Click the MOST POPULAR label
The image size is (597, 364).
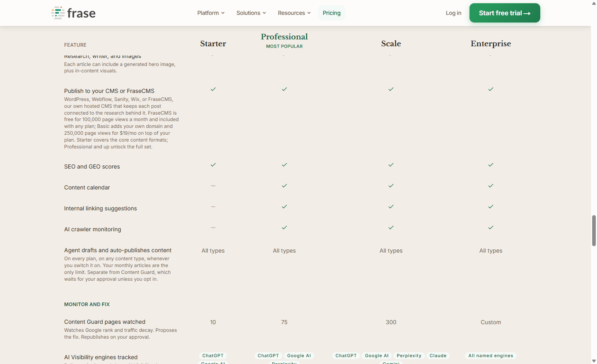tap(284, 46)
